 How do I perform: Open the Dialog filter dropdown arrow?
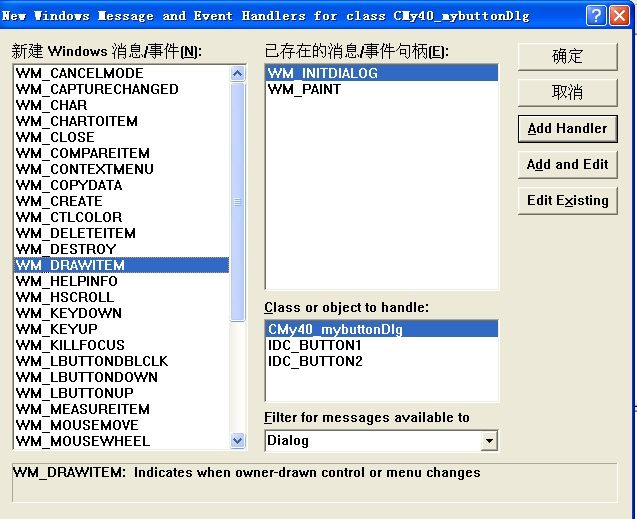489,441
